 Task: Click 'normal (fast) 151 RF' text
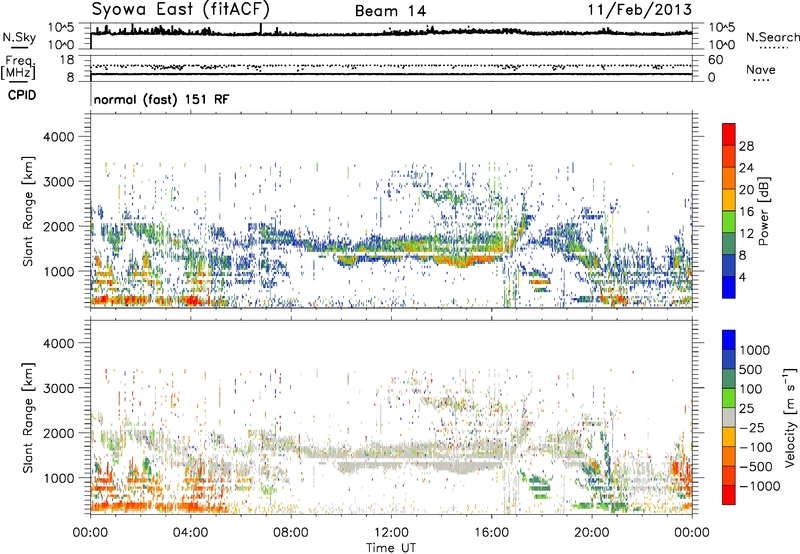pos(161,99)
